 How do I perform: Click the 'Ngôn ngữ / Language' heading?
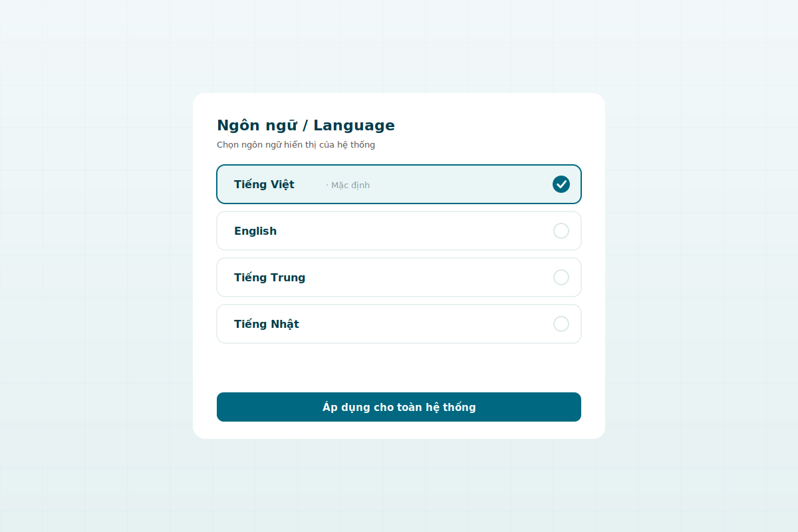click(x=306, y=126)
